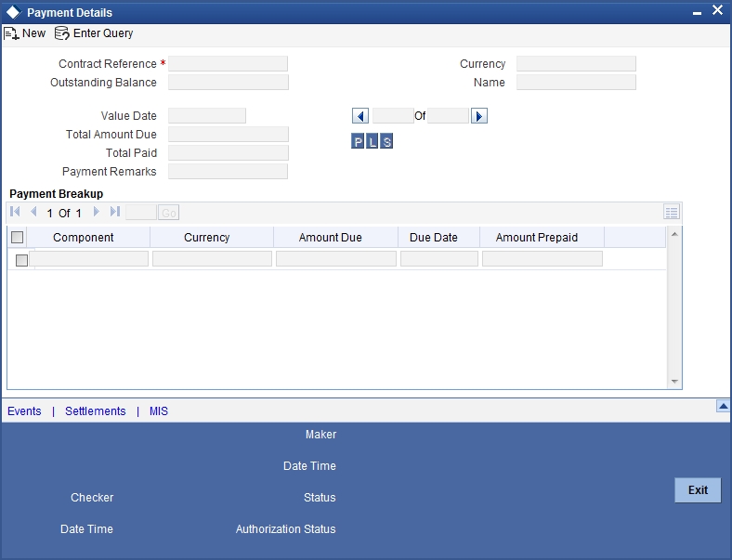Image resolution: width=732 pixels, height=560 pixels.
Task: Click the table scrollbar down arrow
Action: 674,382
